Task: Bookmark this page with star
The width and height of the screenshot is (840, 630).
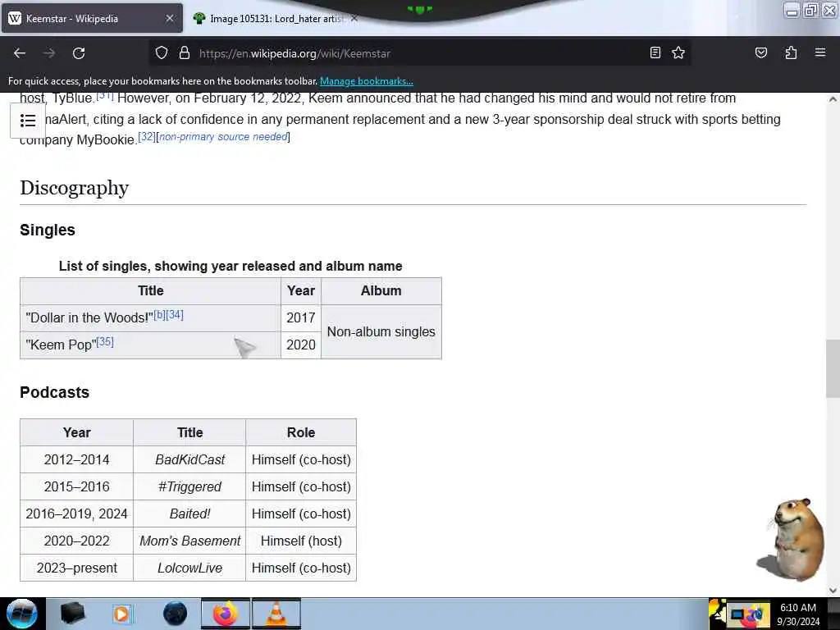Action: coord(678,52)
